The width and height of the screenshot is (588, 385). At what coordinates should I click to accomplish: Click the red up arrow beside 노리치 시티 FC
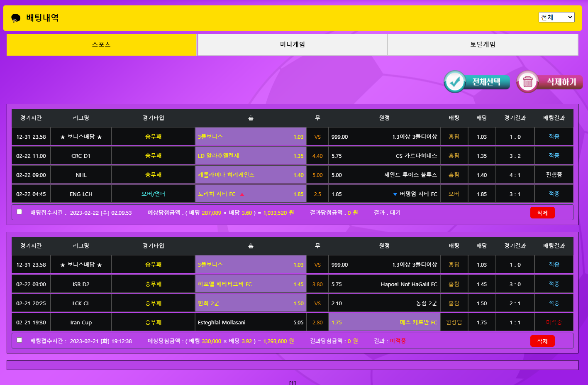[x=242, y=194]
